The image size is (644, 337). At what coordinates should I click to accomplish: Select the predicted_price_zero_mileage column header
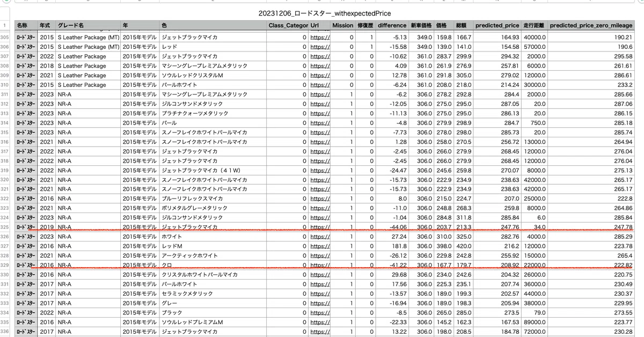click(591, 25)
